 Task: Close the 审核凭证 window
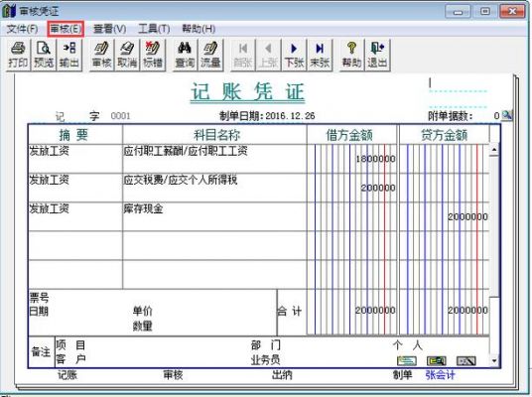coord(512,12)
